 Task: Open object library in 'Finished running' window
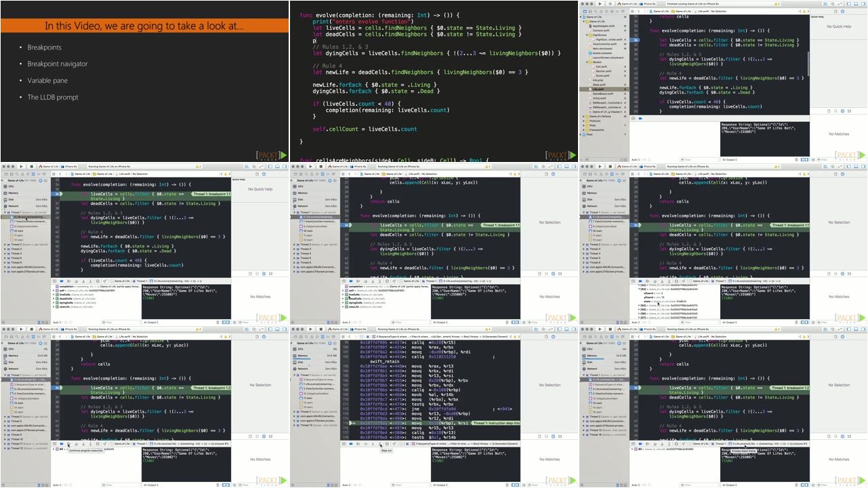(x=843, y=111)
